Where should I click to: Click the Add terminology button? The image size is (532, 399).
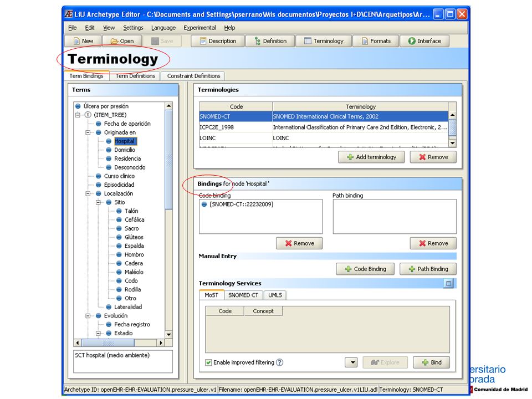coord(371,157)
